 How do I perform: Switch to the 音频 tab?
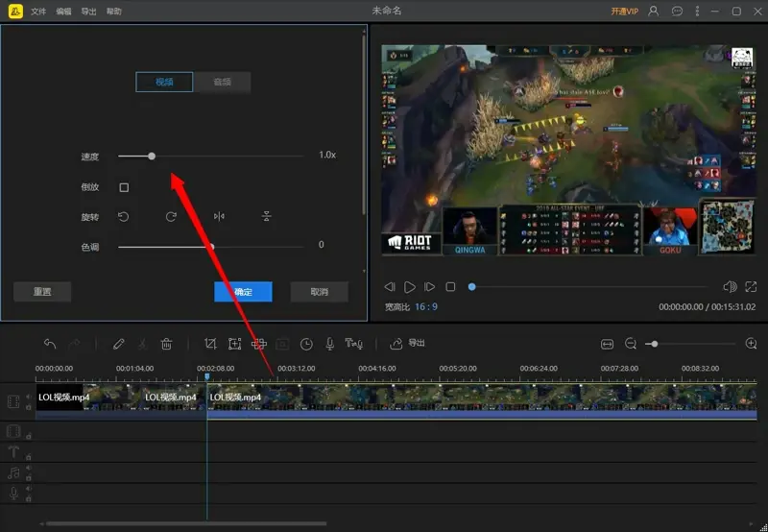[x=222, y=82]
